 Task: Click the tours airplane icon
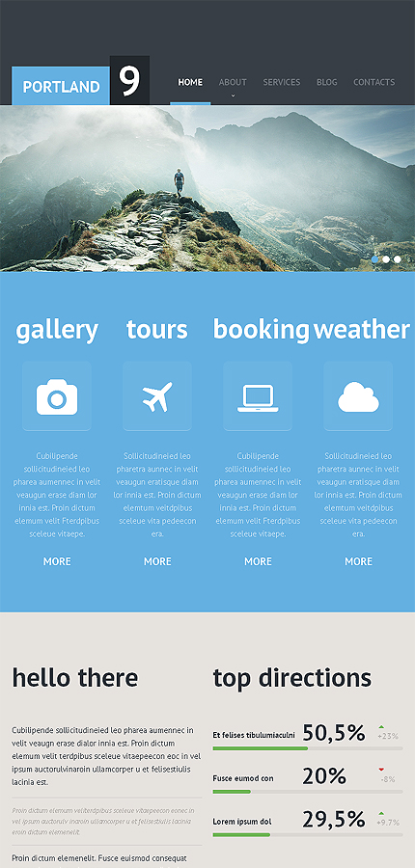tap(157, 396)
